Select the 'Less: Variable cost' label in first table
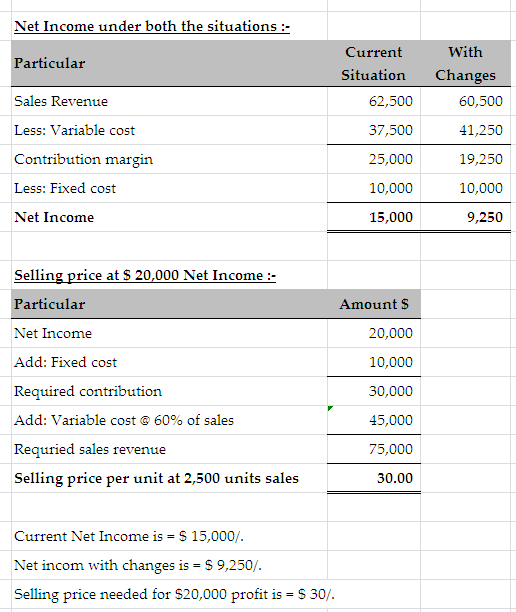This screenshot has width=516, height=612. click(74, 130)
